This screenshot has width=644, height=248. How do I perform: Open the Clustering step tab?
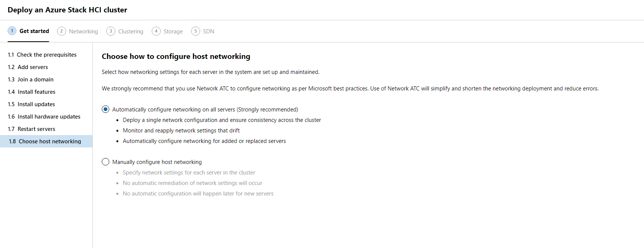tap(131, 32)
